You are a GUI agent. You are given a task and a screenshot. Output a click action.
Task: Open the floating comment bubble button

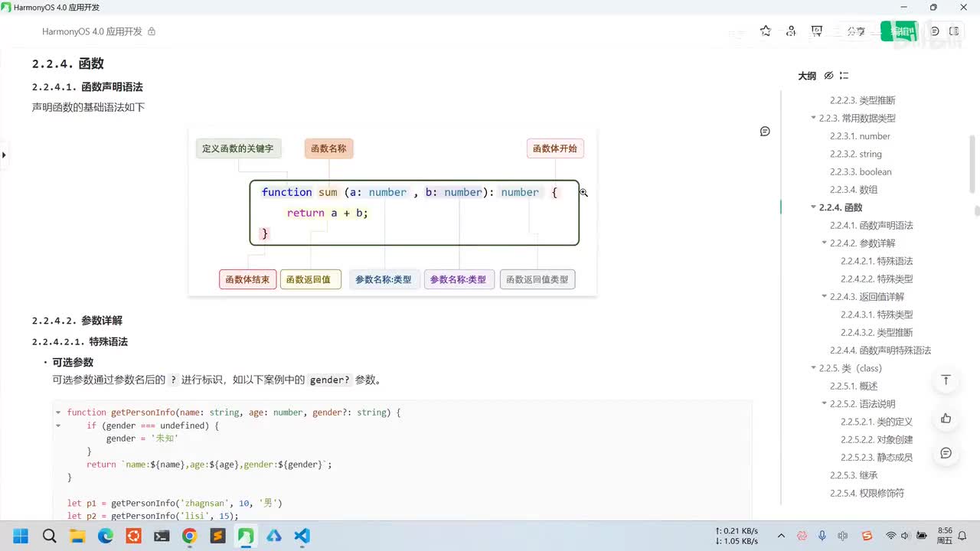[x=946, y=453]
